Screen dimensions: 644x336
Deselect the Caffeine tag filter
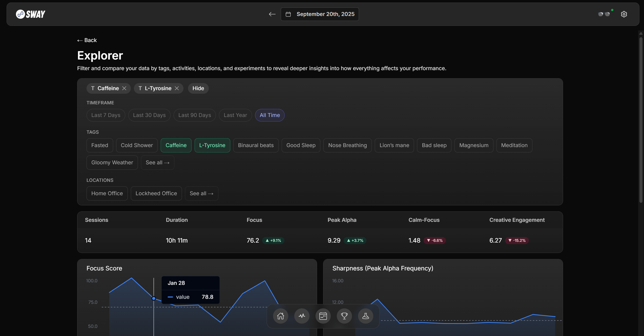[x=176, y=145]
